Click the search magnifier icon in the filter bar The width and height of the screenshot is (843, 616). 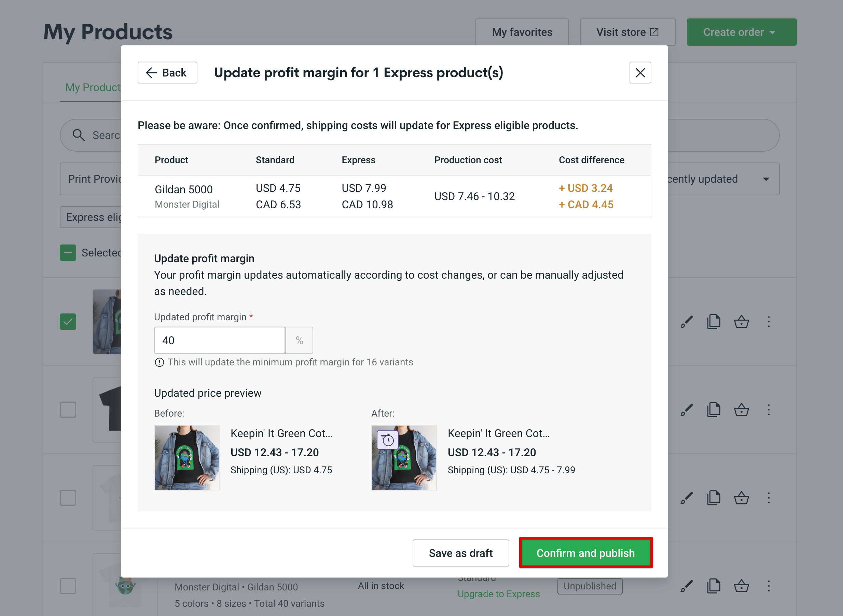point(79,135)
